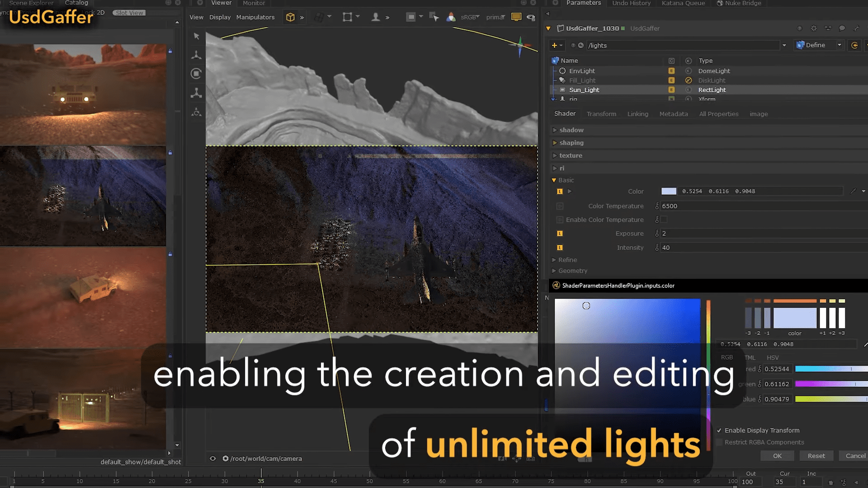Select the EnvLight row in light list
This screenshot has width=868, height=488.
[582, 71]
